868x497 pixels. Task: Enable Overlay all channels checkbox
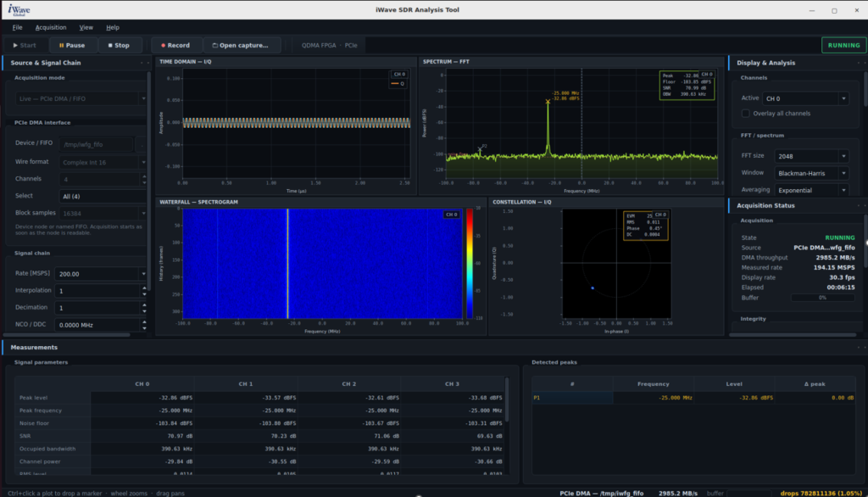pos(746,113)
